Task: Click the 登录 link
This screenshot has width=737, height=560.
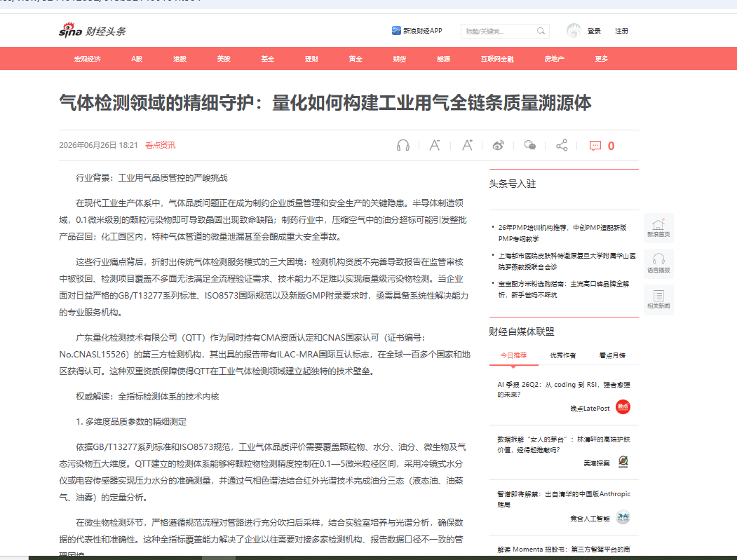Action: click(594, 31)
